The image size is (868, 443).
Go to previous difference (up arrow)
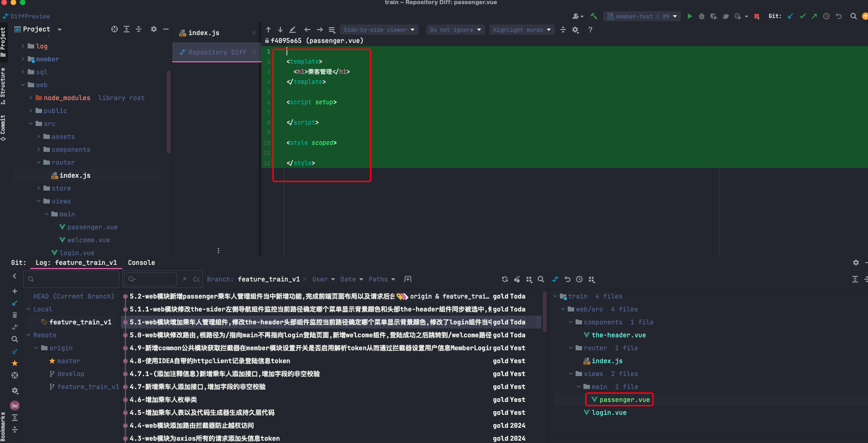coord(268,30)
